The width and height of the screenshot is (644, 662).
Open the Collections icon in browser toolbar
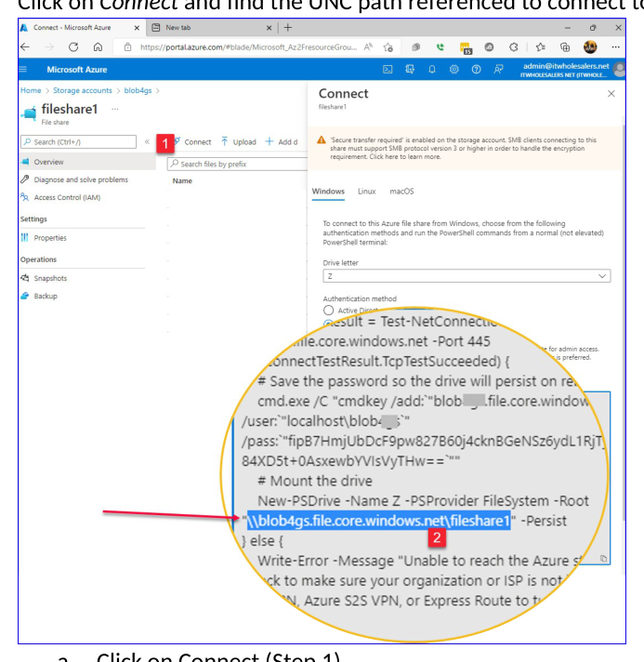point(565,47)
